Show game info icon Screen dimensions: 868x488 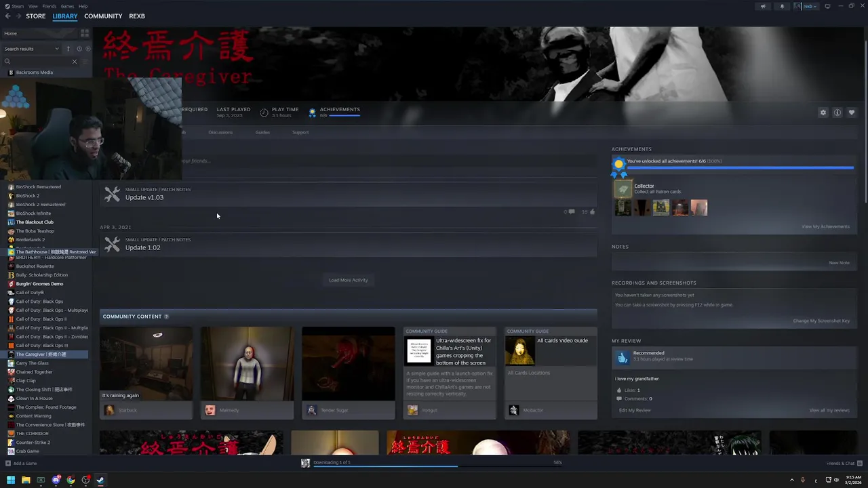tap(837, 113)
